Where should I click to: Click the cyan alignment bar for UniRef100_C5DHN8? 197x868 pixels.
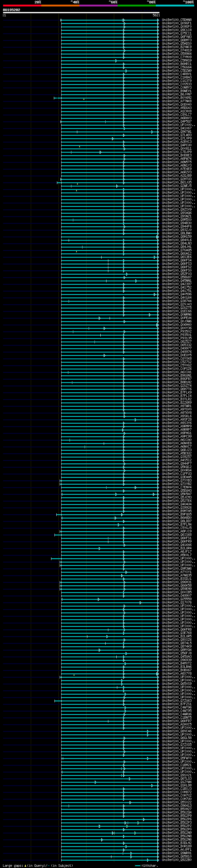(110, 20)
